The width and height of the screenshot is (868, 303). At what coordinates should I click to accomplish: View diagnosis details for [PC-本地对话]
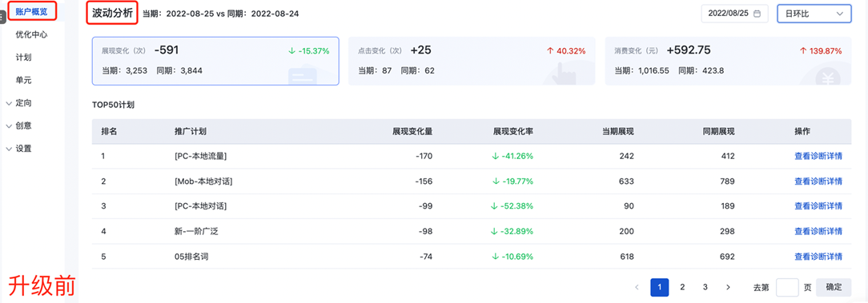[x=818, y=205]
